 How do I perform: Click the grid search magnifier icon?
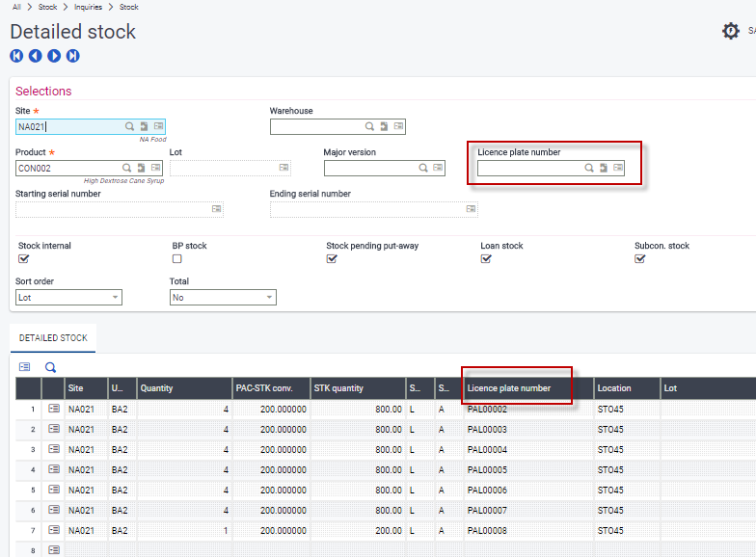coord(50,368)
